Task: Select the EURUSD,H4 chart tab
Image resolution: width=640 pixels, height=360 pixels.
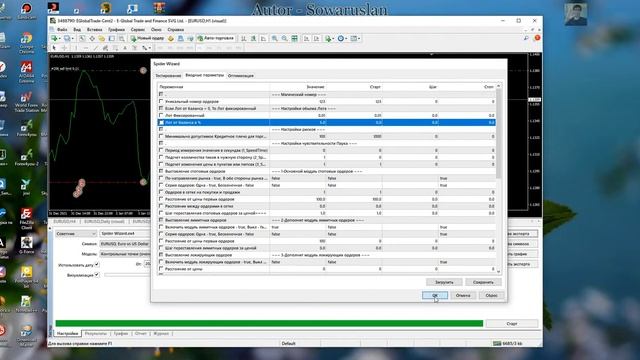Action: [64, 221]
